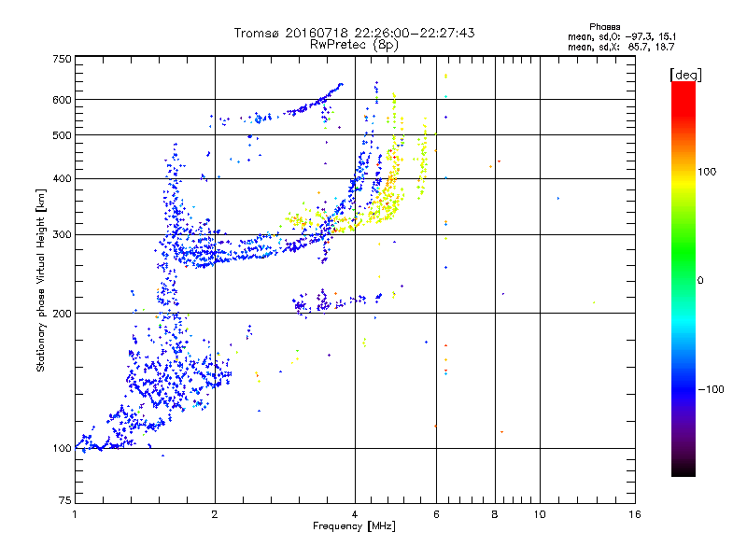
Task: Click the colorbar tick label '100'
Action: (707, 172)
